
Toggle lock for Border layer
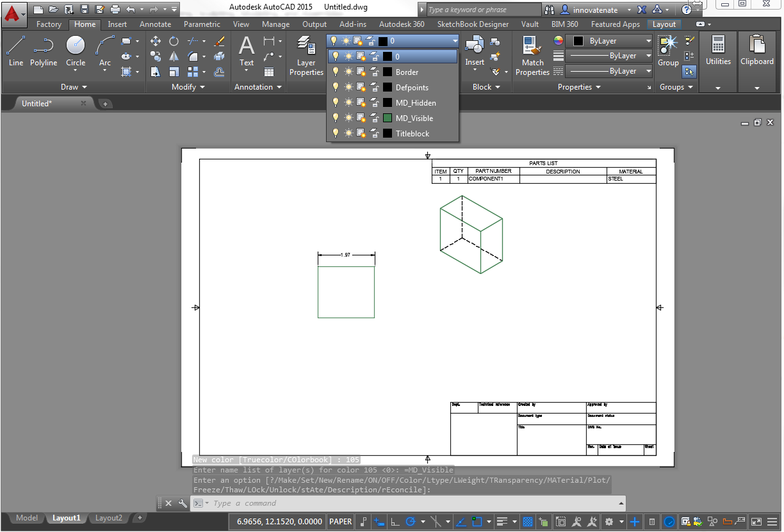[x=374, y=72]
